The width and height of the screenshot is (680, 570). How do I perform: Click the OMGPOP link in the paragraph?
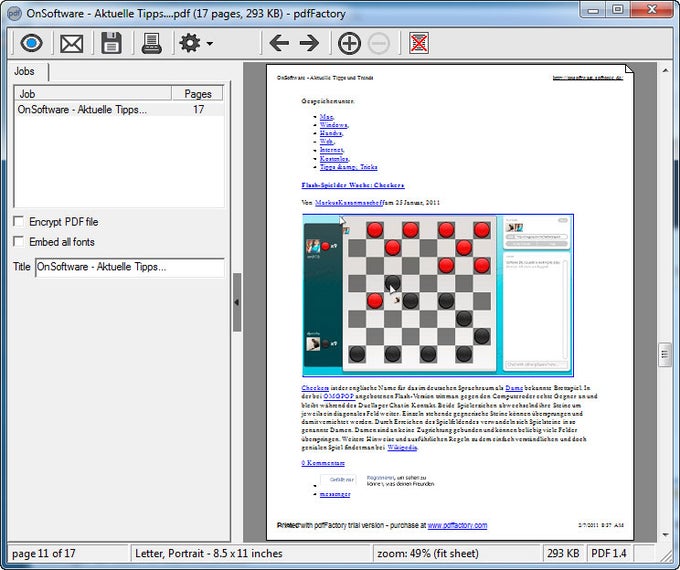pyautogui.click(x=339, y=396)
